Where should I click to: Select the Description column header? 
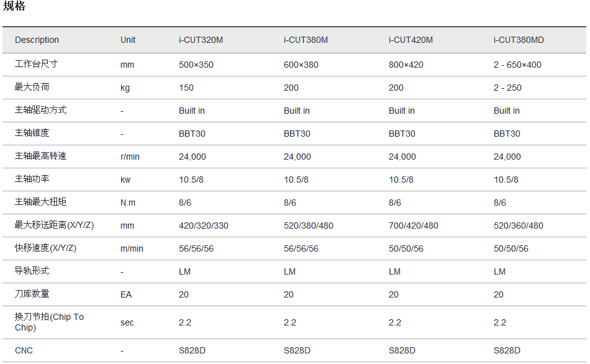pyautogui.click(x=37, y=40)
